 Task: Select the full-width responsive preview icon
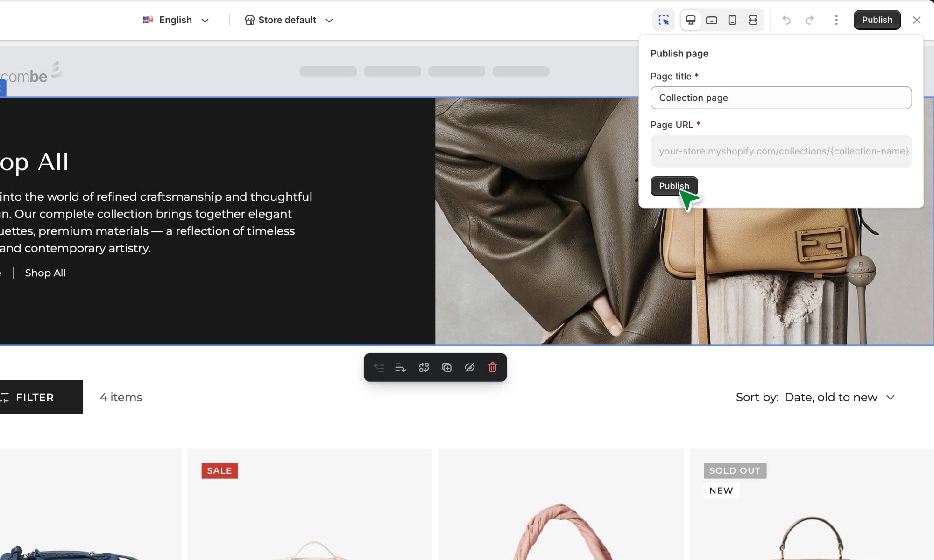point(753,20)
